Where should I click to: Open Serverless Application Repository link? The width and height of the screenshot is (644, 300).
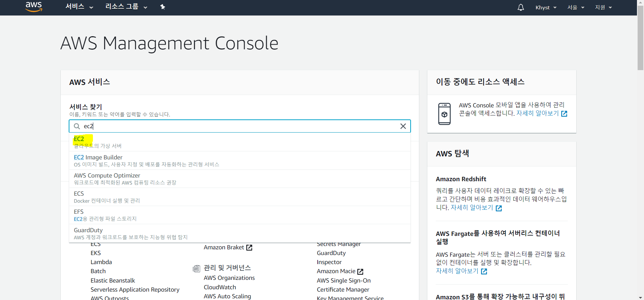(135, 290)
